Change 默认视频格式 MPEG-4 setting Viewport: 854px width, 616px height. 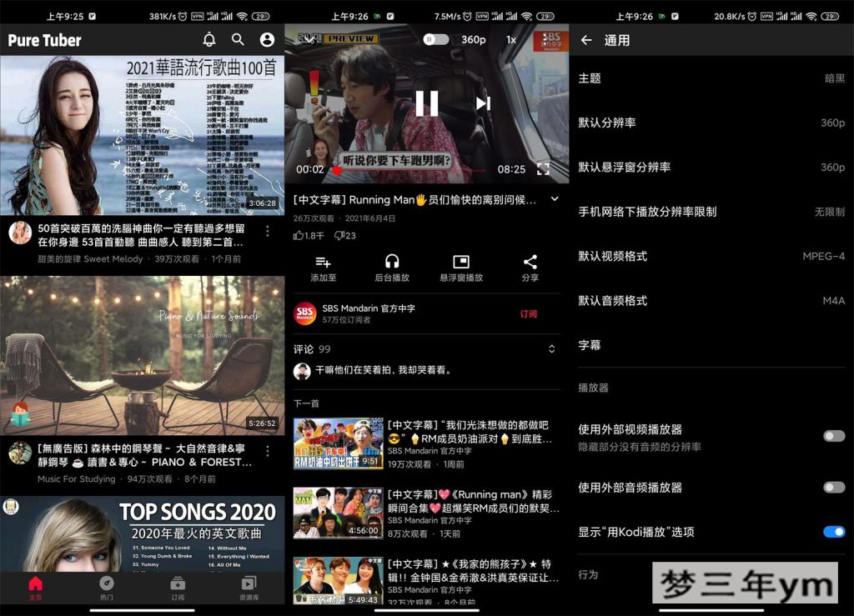point(711,256)
